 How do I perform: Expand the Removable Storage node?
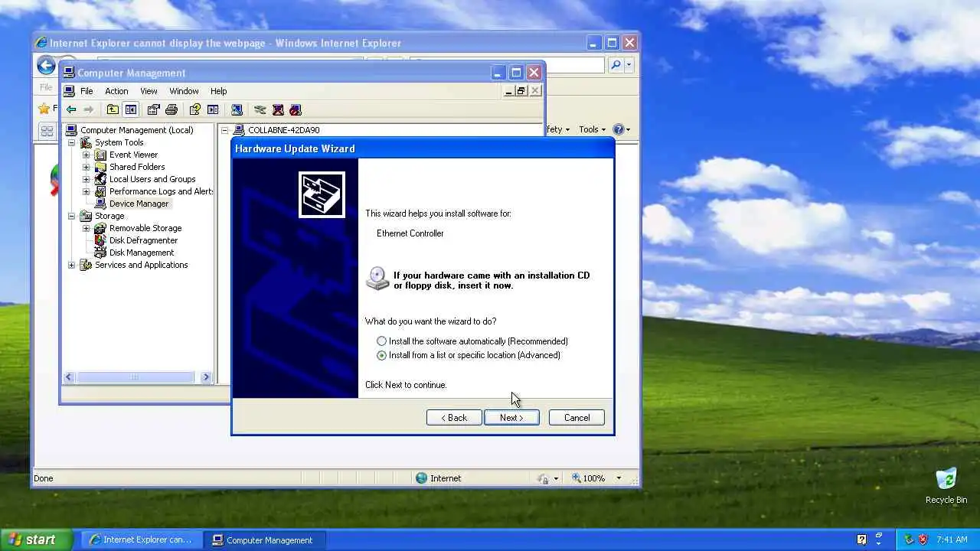87,228
